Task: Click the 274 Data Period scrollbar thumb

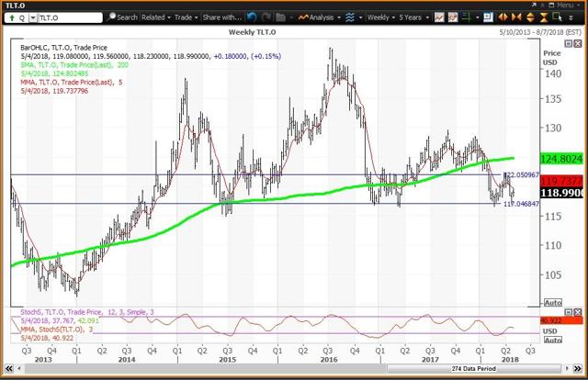Action: coord(474,369)
